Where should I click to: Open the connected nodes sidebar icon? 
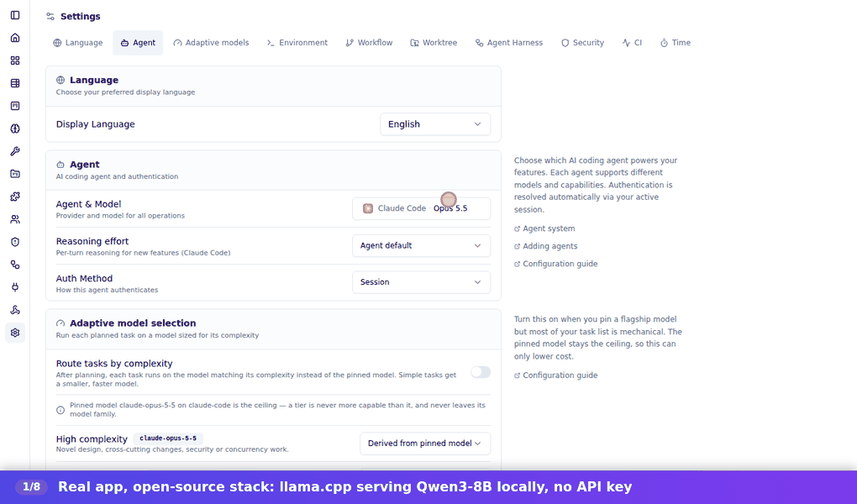coord(15,265)
